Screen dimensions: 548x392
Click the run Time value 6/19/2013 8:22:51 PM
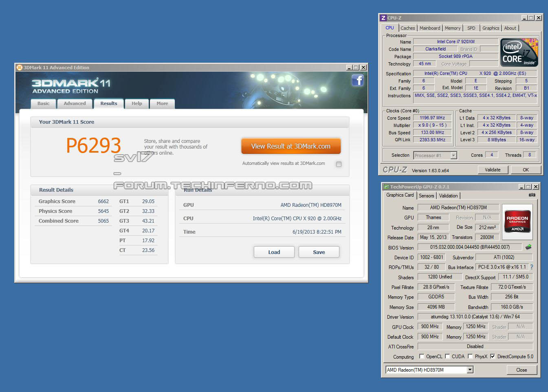click(x=317, y=232)
